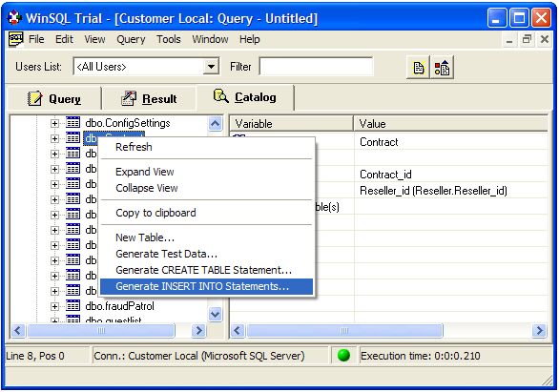Click tree horizontal scroll right arrow

coord(198,331)
